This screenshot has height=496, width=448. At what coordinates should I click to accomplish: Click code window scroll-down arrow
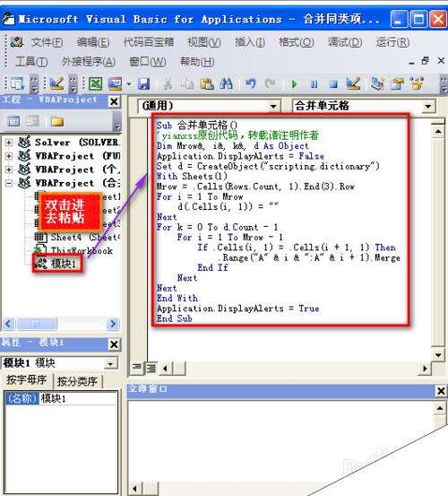coord(438,355)
